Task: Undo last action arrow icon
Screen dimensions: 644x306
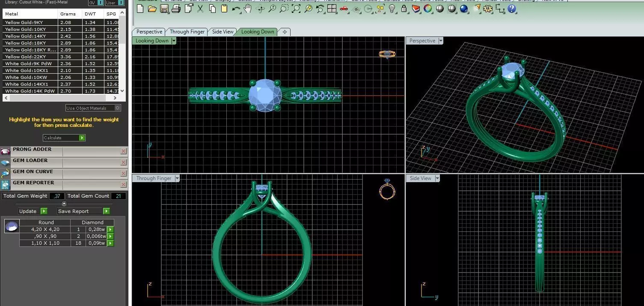Action: click(236, 9)
